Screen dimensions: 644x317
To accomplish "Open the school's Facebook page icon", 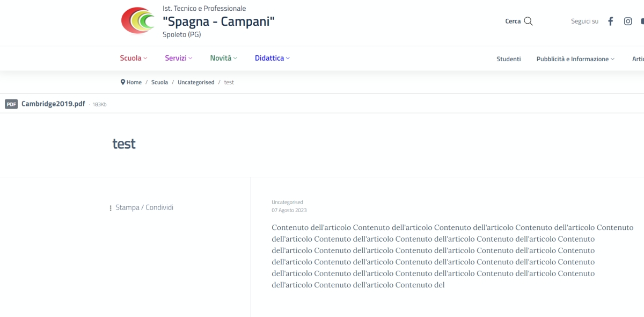I will click(x=610, y=21).
